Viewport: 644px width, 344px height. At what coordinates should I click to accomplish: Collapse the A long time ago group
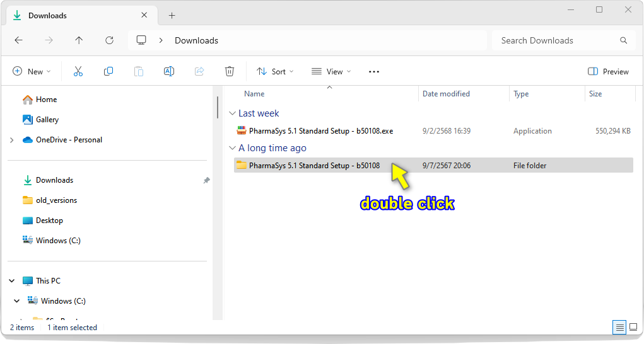point(233,148)
